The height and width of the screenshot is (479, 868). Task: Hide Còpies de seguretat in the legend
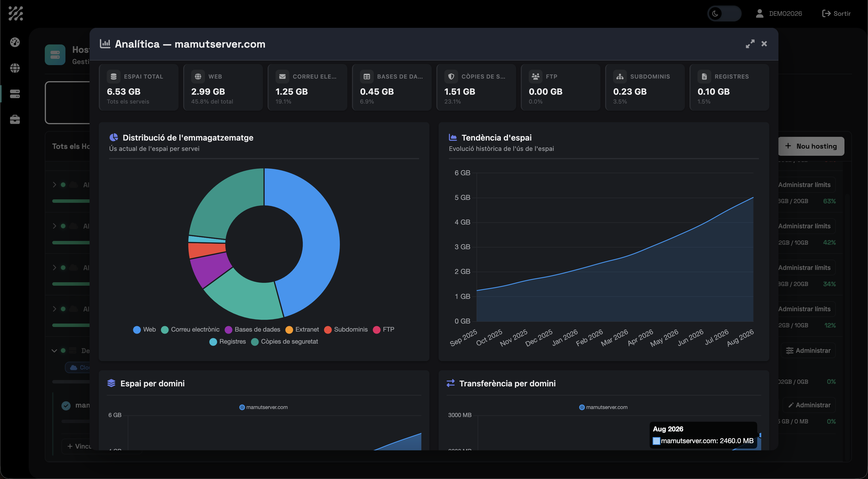[x=284, y=342]
